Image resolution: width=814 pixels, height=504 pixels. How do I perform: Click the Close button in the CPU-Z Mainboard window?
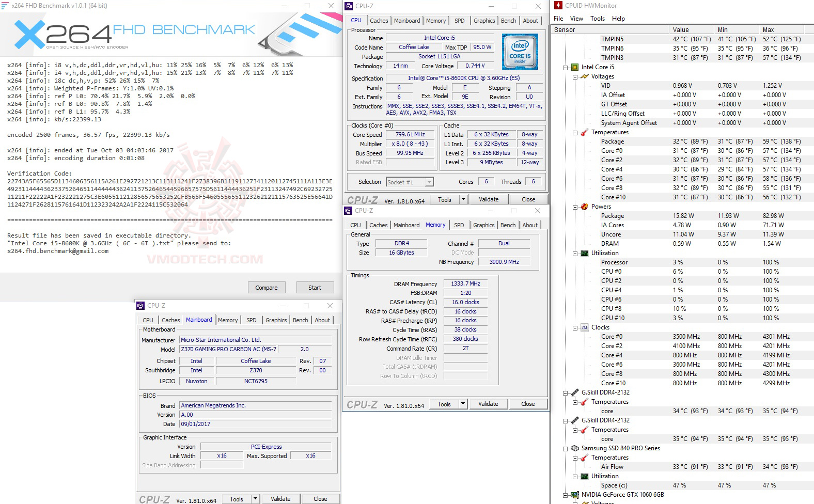pos(320,499)
